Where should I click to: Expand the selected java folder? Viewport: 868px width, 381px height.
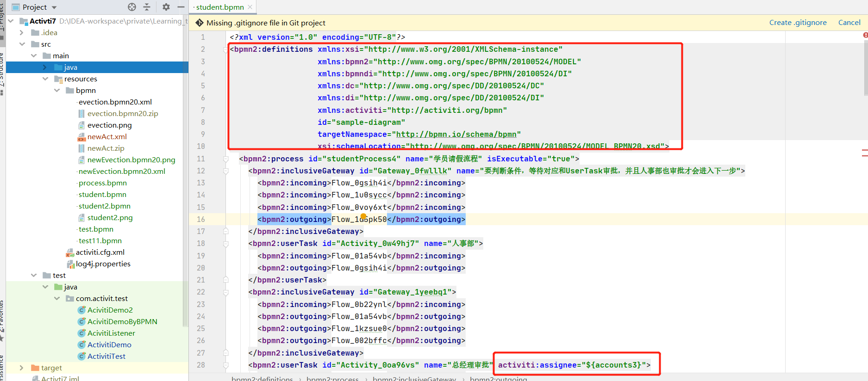(x=45, y=67)
